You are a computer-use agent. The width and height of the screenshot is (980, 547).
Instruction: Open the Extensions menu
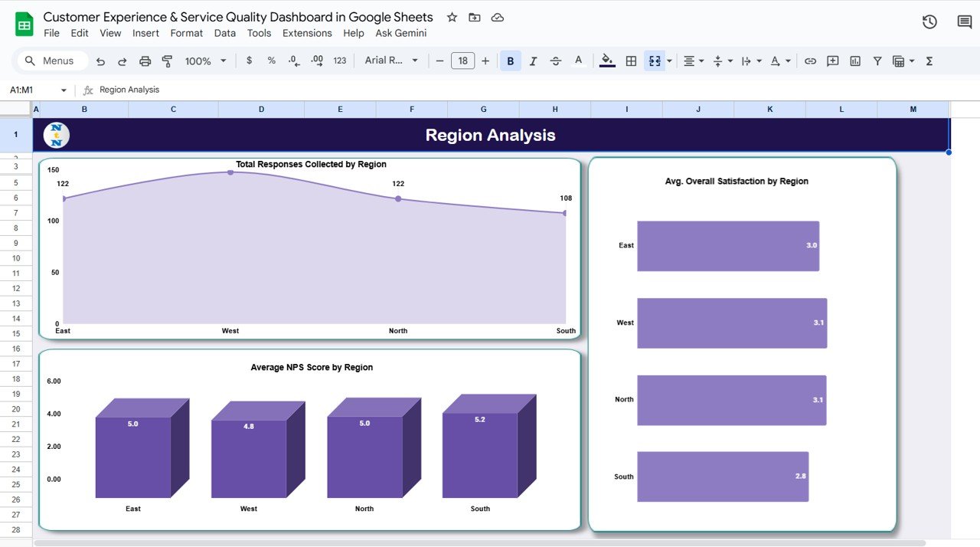pyautogui.click(x=307, y=33)
